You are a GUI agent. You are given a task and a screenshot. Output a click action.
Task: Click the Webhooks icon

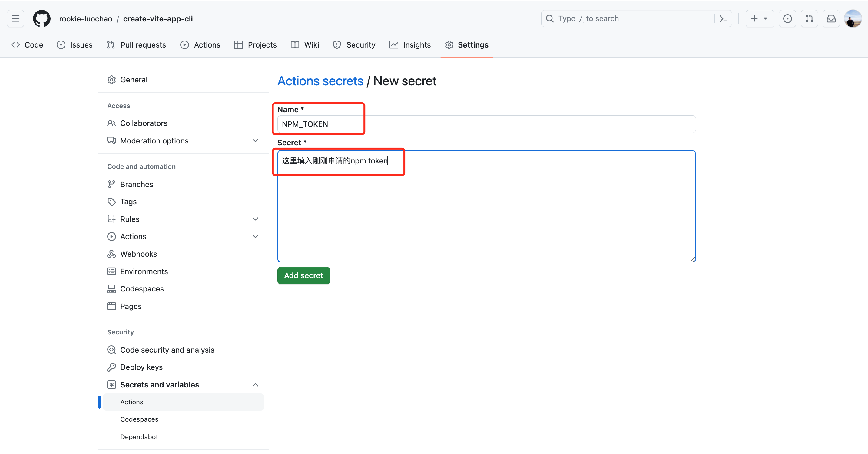point(111,254)
